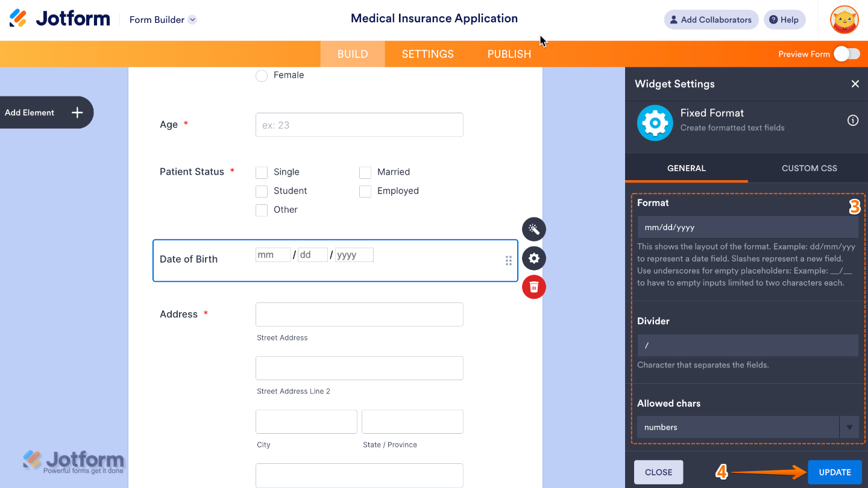Screen dimensions: 868x488
Task: Click the plus icon on Add Element
Action: [77, 113]
